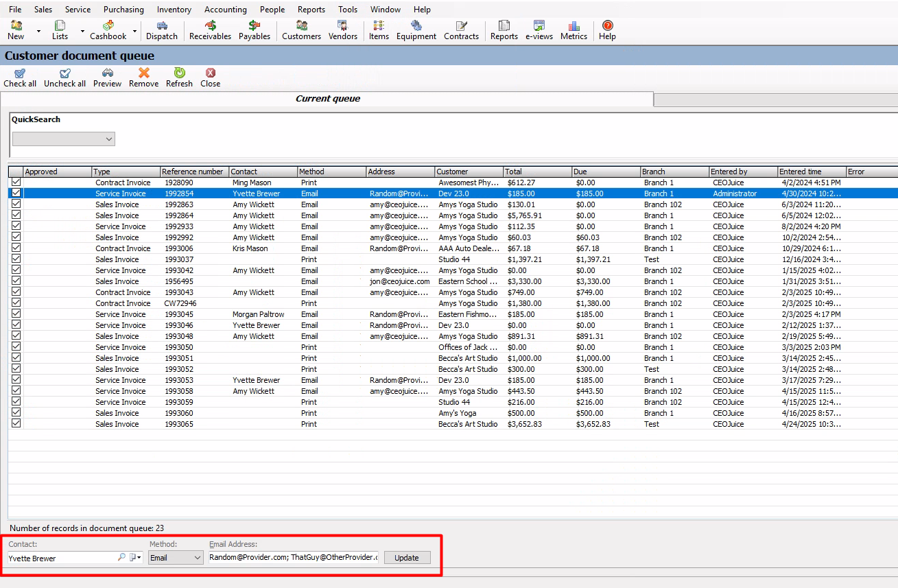The image size is (898, 588).
Task: Toggle checkbox for reference 1993050
Action: 16,347
